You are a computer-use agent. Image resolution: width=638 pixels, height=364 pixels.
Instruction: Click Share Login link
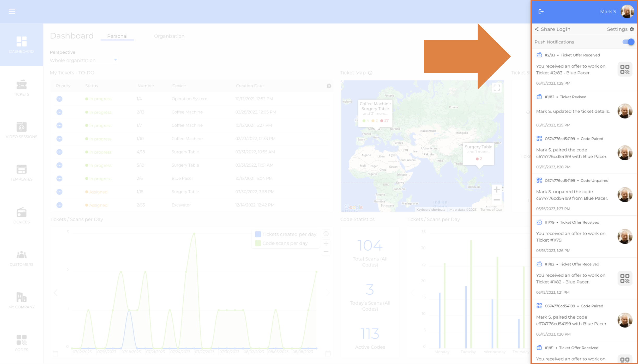click(x=553, y=29)
